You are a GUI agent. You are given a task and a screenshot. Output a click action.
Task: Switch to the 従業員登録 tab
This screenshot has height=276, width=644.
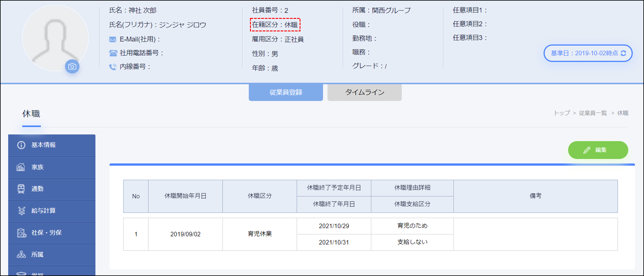pos(286,92)
